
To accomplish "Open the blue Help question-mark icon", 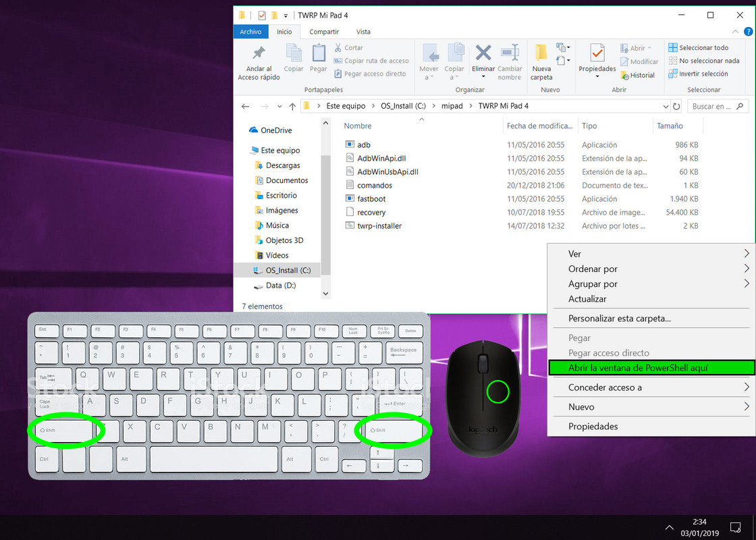I will click(749, 32).
